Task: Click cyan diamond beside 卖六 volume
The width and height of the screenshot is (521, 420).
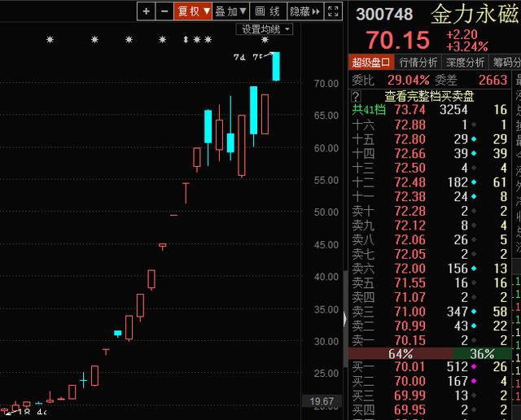Action: [474, 269]
